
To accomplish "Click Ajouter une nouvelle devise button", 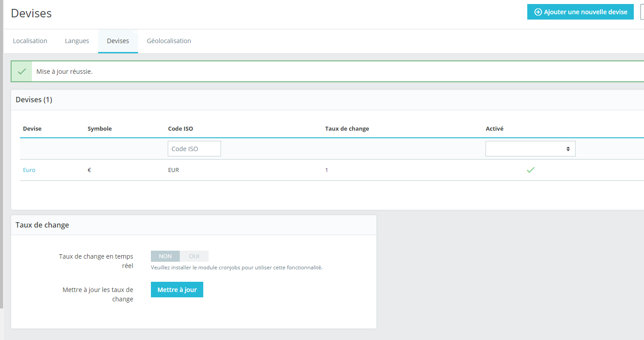I will pyautogui.click(x=581, y=12).
